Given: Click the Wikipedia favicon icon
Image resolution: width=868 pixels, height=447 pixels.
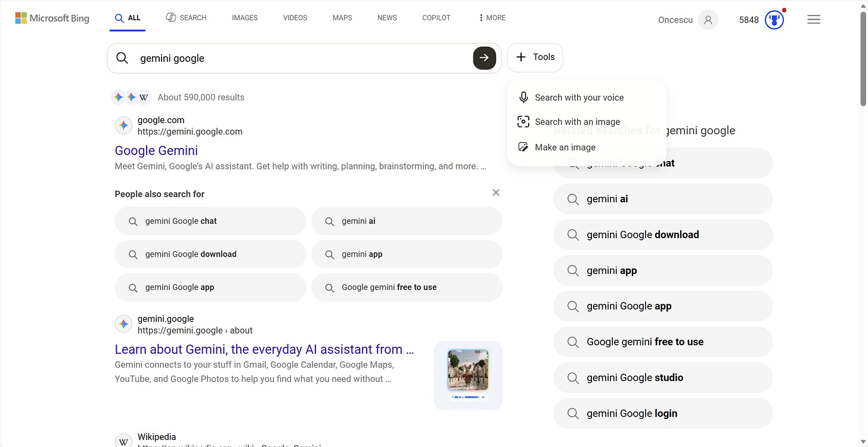Looking at the screenshot, I should tap(123, 440).
